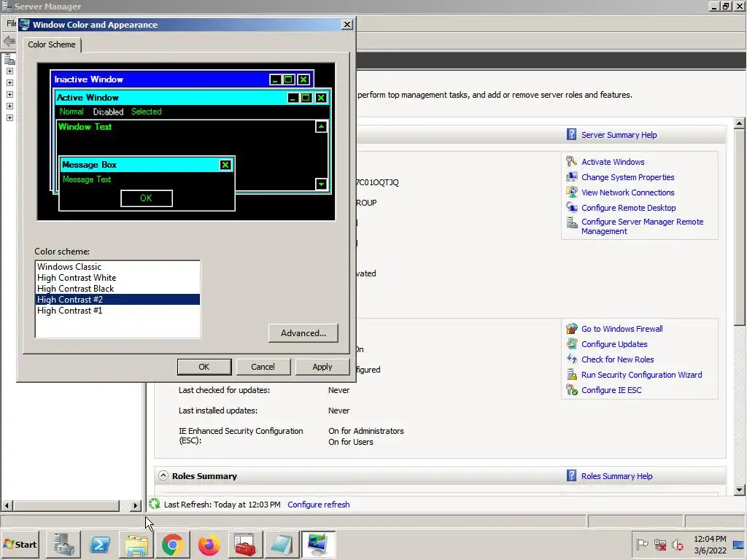Click the Configure IE ESC icon
The image size is (747, 560).
pos(571,390)
